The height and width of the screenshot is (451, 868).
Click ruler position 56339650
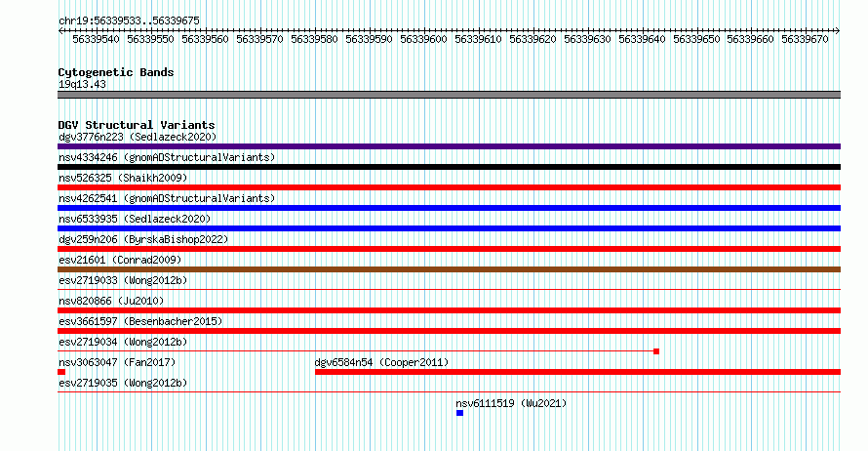697,39
